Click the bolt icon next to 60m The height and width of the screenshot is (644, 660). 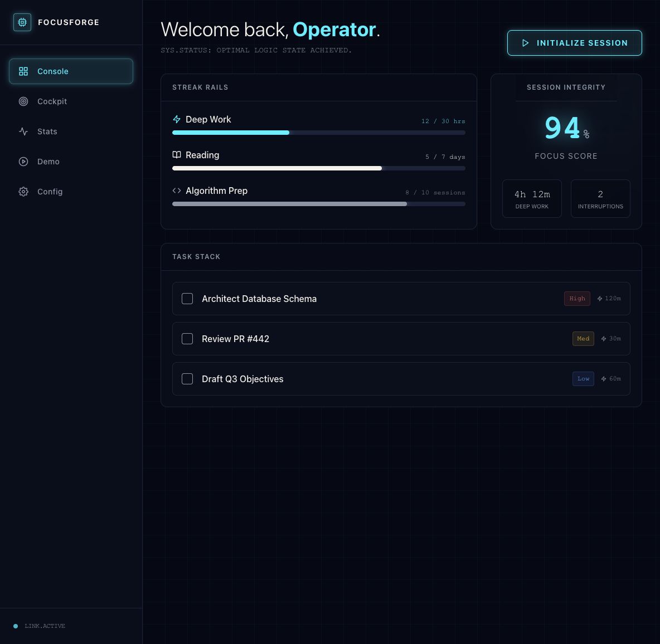[x=604, y=379]
